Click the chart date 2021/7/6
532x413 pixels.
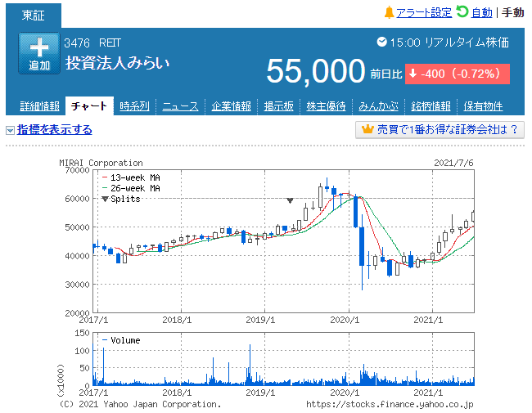pyautogui.click(x=453, y=163)
